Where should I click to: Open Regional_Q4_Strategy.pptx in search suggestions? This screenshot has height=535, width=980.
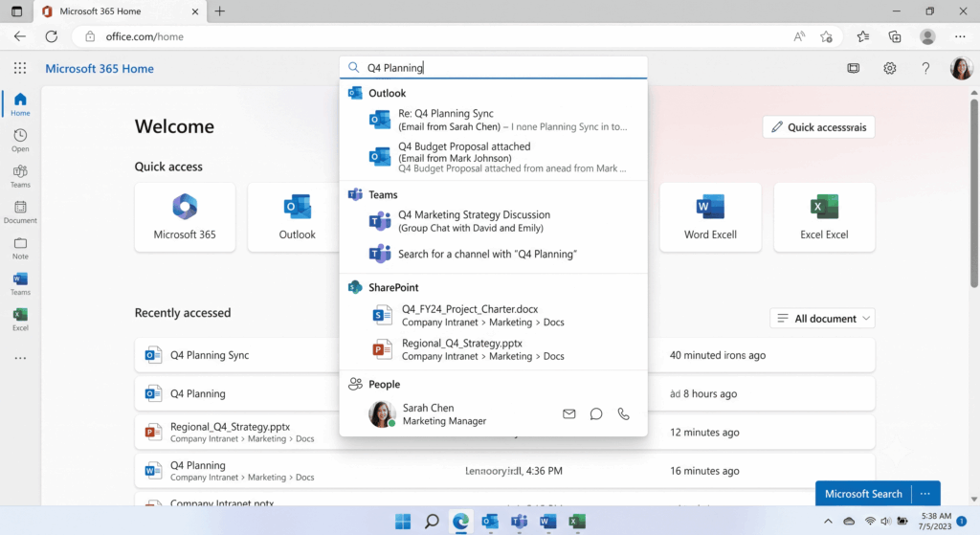[494, 349]
